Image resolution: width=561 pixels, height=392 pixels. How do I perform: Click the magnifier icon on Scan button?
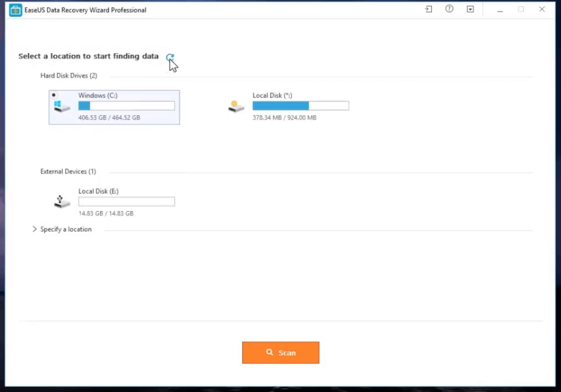270,353
